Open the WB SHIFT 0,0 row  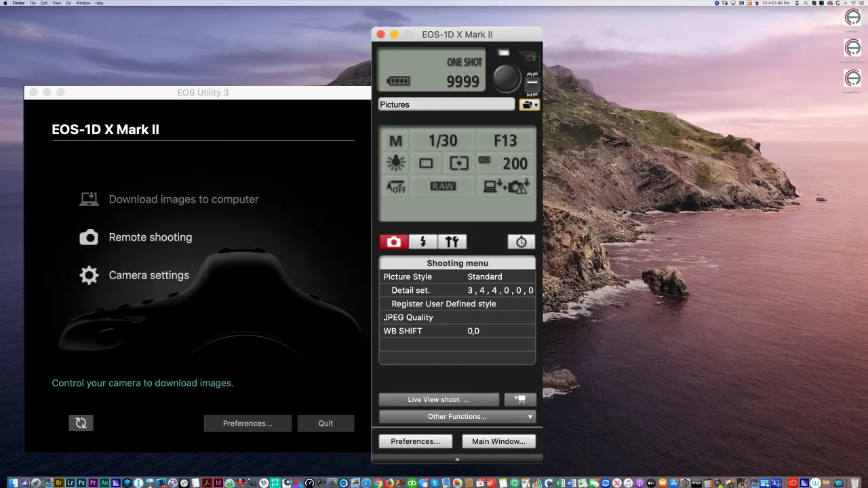[457, 331]
